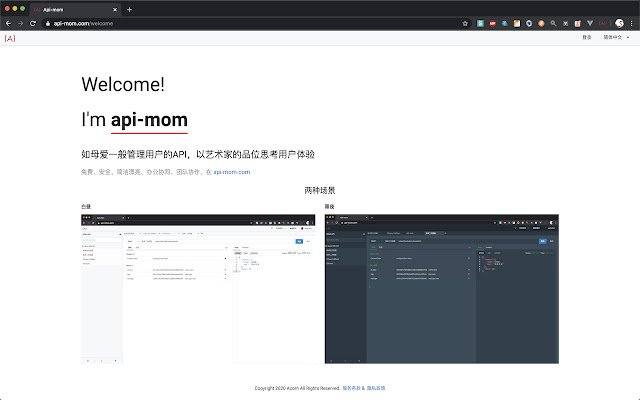Viewport: 640px width, 400px height.
Task: Click the 登录 login link
Action: click(587, 37)
